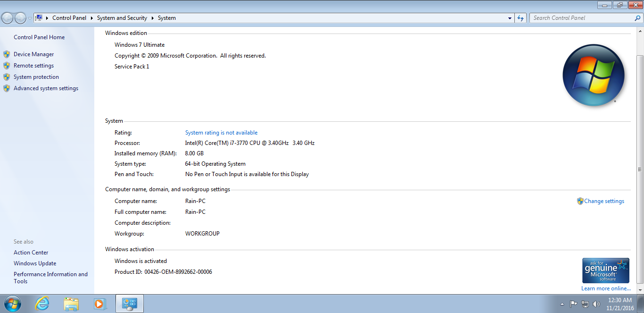Click Action Center flag tray icon
Image resolution: width=644 pixels, height=313 pixels.
(x=574, y=304)
